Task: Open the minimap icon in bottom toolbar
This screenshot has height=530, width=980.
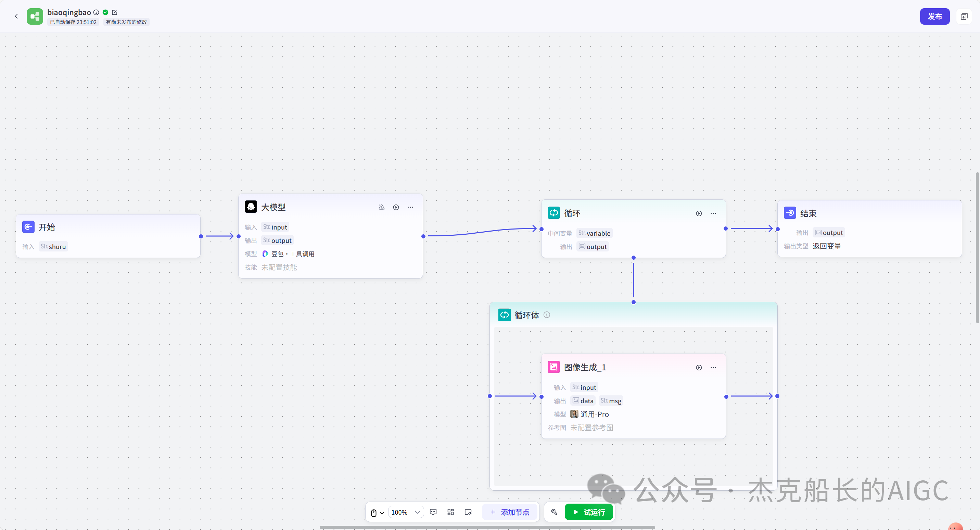Action: click(468, 512)
